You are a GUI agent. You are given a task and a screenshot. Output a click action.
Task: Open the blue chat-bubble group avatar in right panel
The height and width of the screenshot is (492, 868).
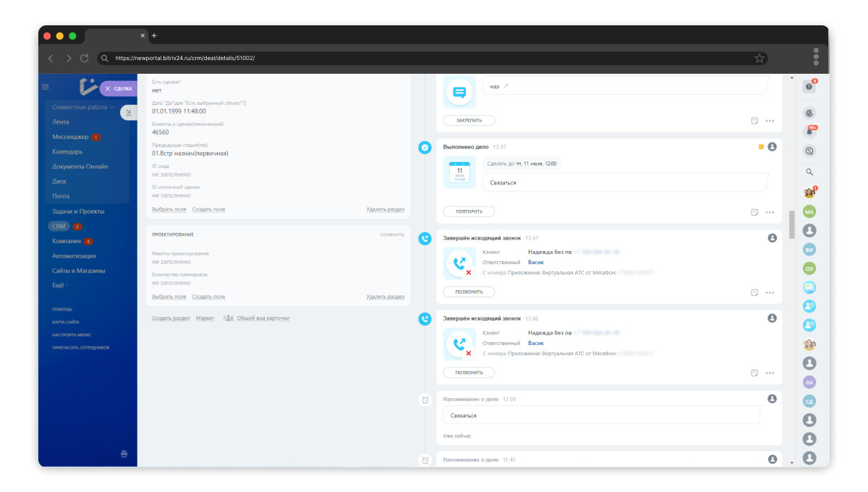tap(809, 287)
